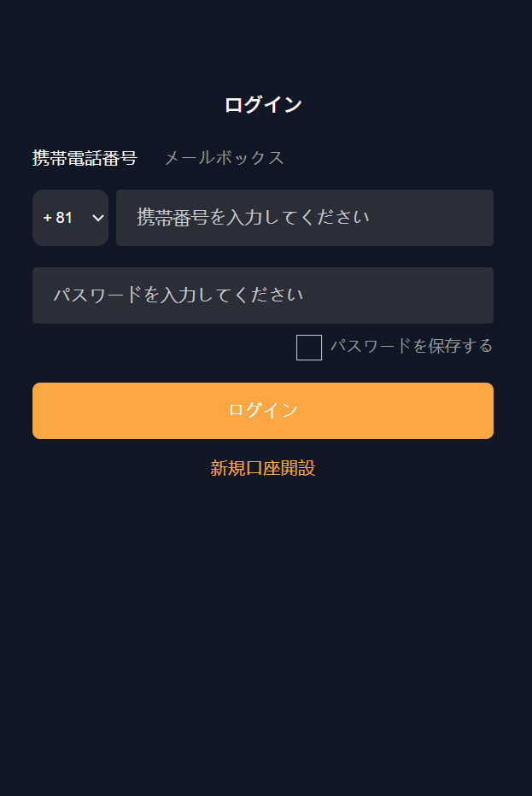Click the chevron arrow beside + 81
532x796 pixels.
tap(97, 218)
